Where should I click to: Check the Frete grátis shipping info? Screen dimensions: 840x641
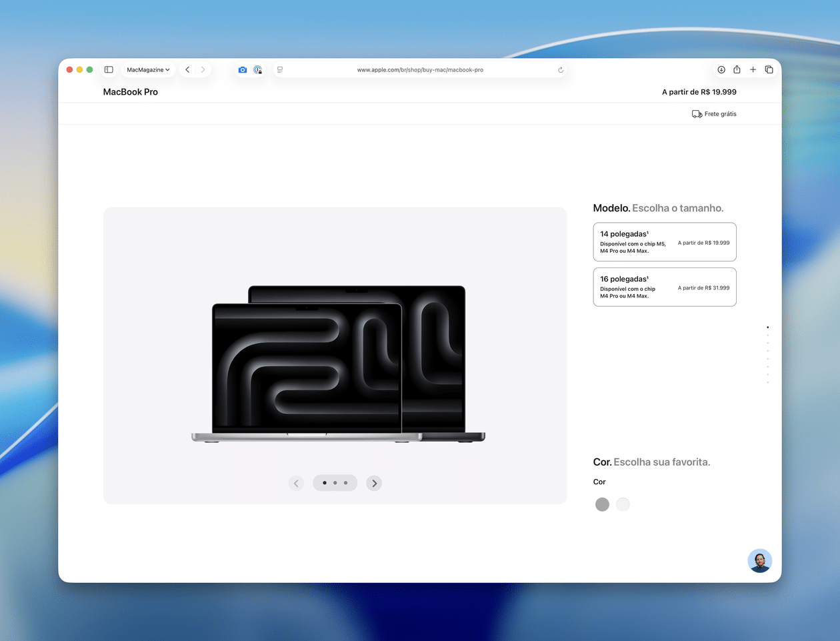714,113
